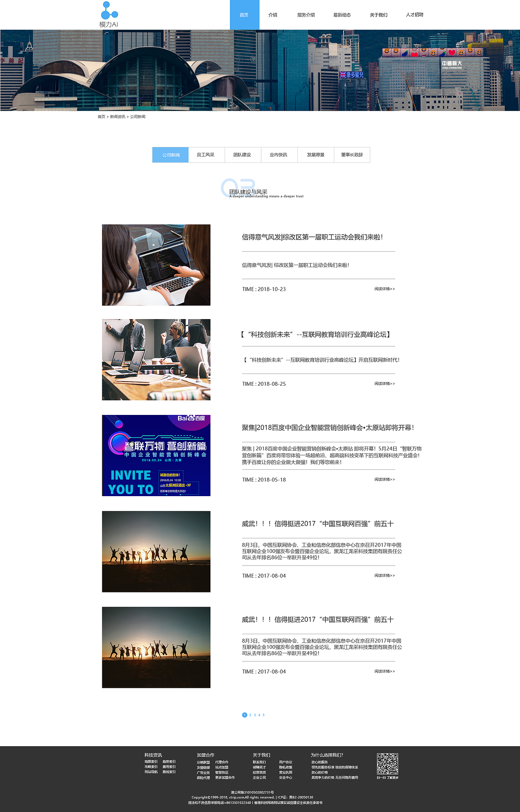Open the Baidu summit poster thumbnail
The width and height of the screenshot is (520, 812).
click(x=156, y=456)
